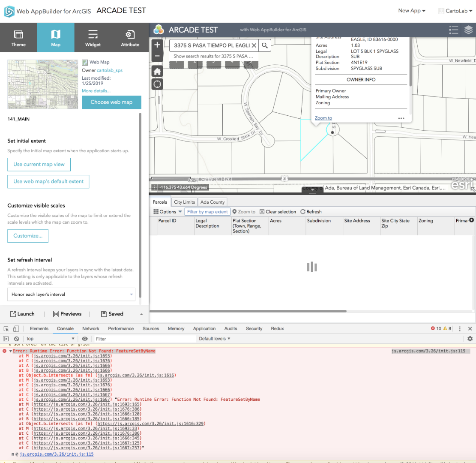Expand the save options arrow

(141, 314)
